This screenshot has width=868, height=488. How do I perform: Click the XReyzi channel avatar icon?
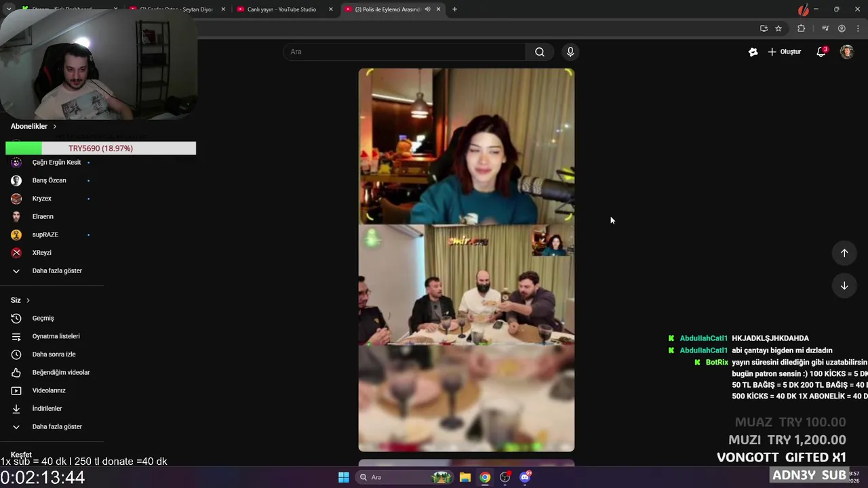[16, 253]
